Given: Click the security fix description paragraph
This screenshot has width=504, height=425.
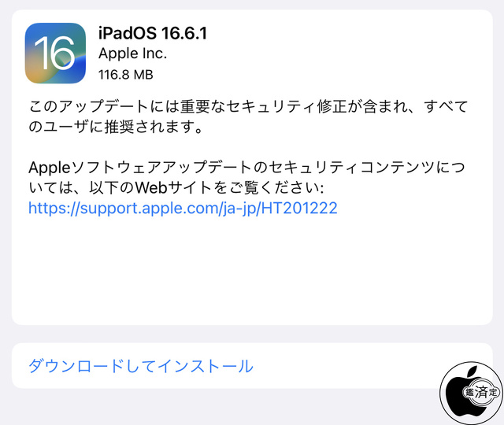Looking at the screenshot, I should click(248, 116).
